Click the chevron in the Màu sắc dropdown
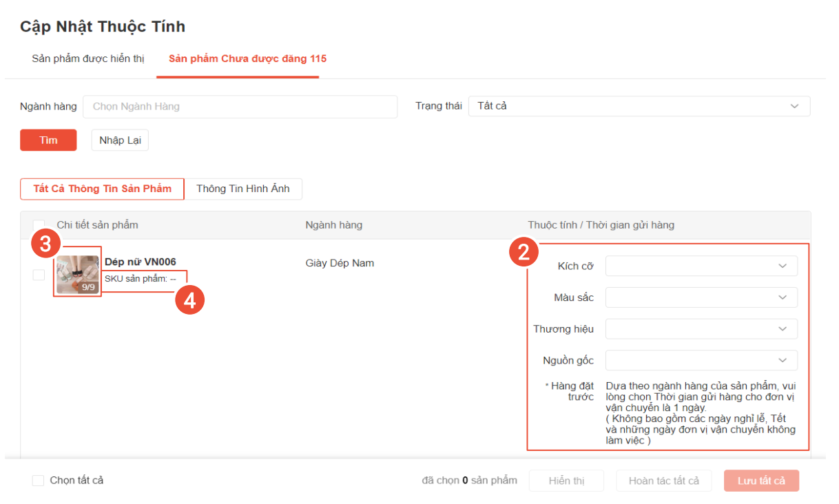This screenshot has width=839, height=504. point(783,297)
